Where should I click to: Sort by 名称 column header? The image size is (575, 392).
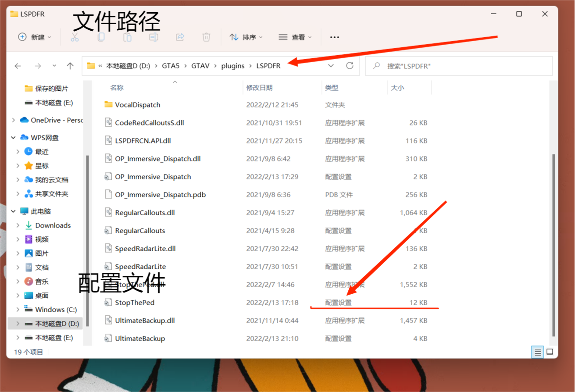pos(117,88)
